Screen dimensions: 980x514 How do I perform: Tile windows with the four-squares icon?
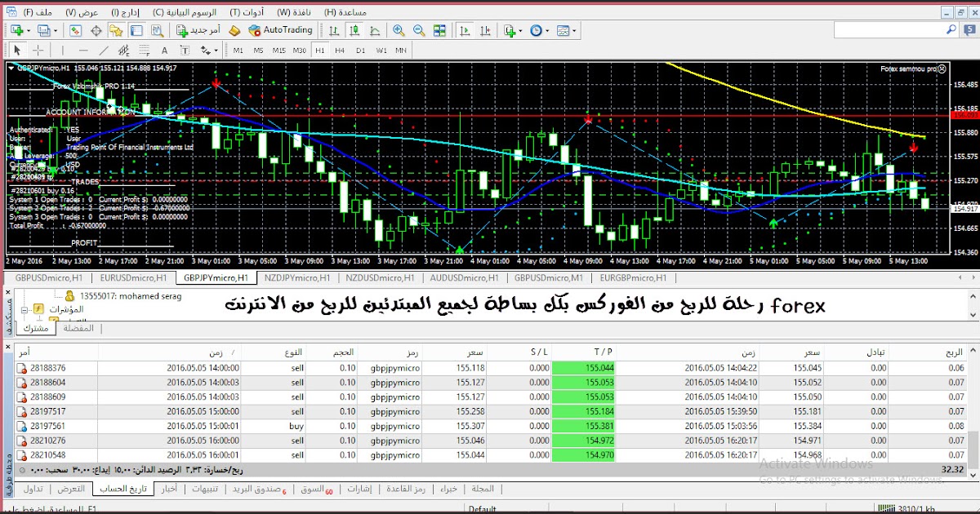pyautogui.click(x=439, y=30)
